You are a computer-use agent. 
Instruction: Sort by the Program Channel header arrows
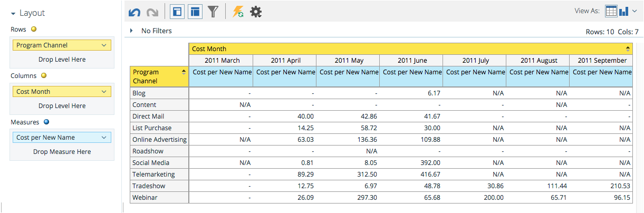[x=184, y=72]
